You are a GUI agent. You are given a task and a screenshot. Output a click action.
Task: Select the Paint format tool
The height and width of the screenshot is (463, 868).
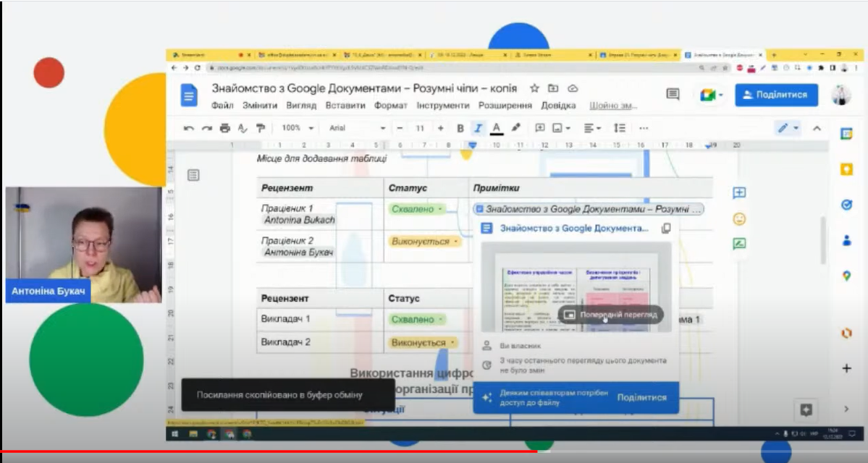tap(261, 128)
